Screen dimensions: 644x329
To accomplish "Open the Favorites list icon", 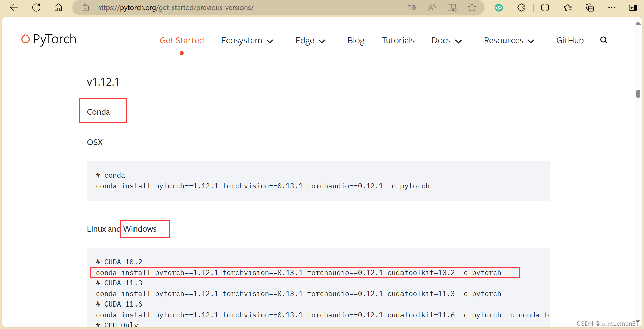I will [x=567, y=7].
